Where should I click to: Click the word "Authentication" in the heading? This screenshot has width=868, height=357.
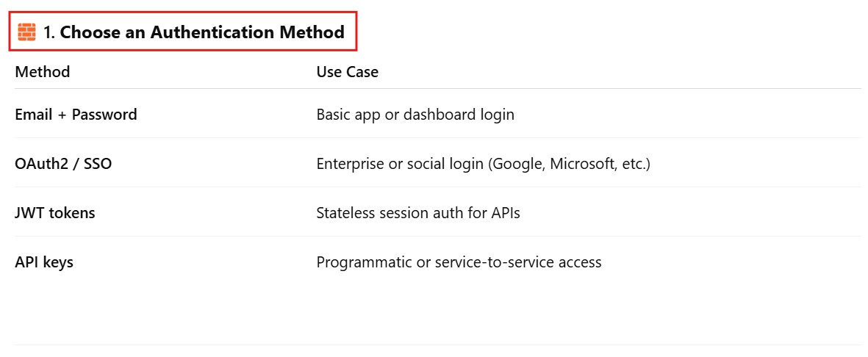tap(207, 32)
